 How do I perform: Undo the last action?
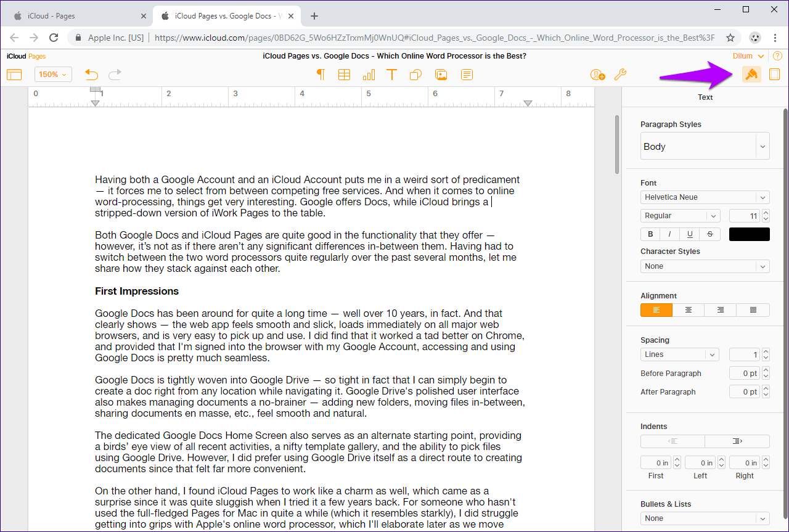(x=91, y=75)
